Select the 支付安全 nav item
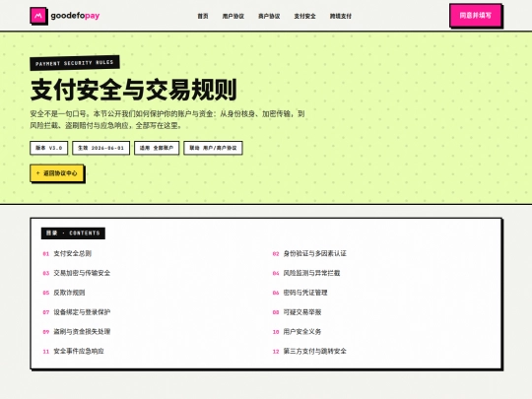532x399 pixels. coord(304,16)
